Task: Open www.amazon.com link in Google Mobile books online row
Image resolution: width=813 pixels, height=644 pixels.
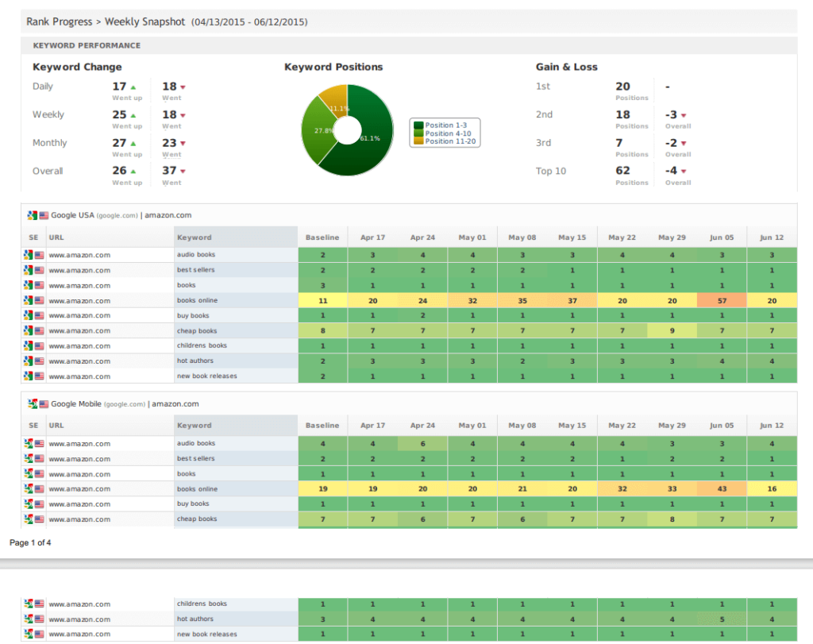Action: coord(79,489)
